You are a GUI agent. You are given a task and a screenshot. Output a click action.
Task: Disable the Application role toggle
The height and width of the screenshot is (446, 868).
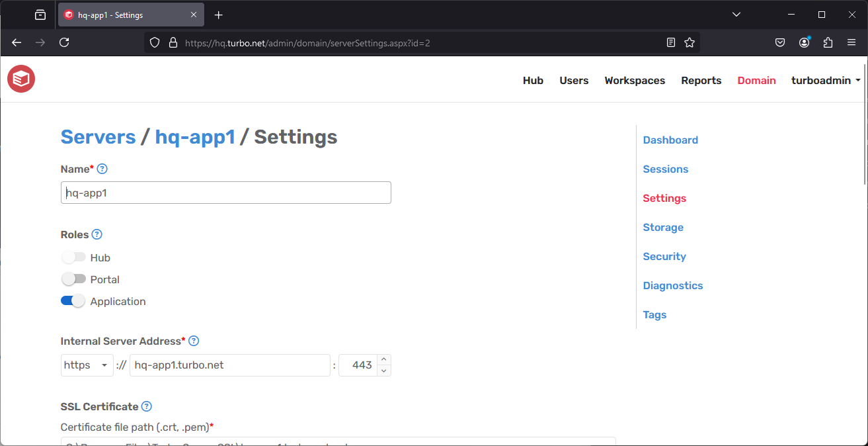pos(73,300)
